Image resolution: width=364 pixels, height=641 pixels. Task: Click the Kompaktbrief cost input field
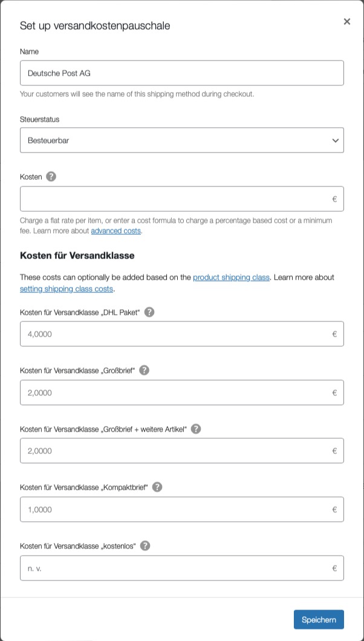(182, 510)
